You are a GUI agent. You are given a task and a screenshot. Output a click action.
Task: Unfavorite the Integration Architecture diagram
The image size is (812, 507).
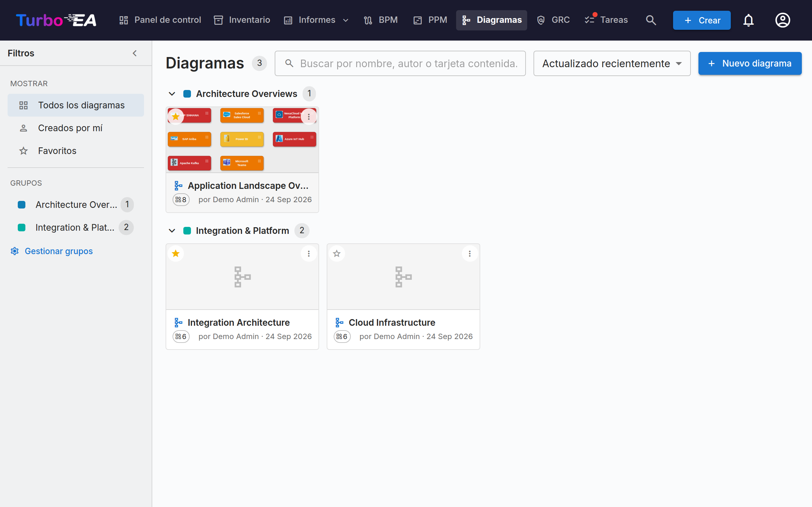coord(176,253)
